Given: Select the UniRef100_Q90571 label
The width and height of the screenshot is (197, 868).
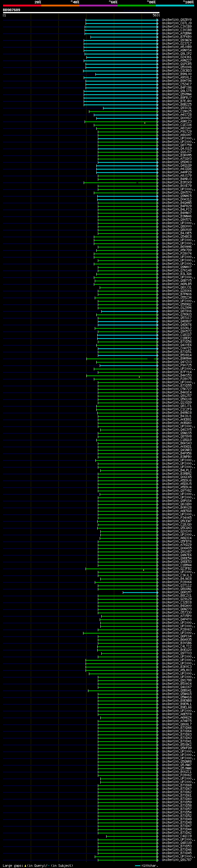Looking at the screenshot, I should click(176, 220).
